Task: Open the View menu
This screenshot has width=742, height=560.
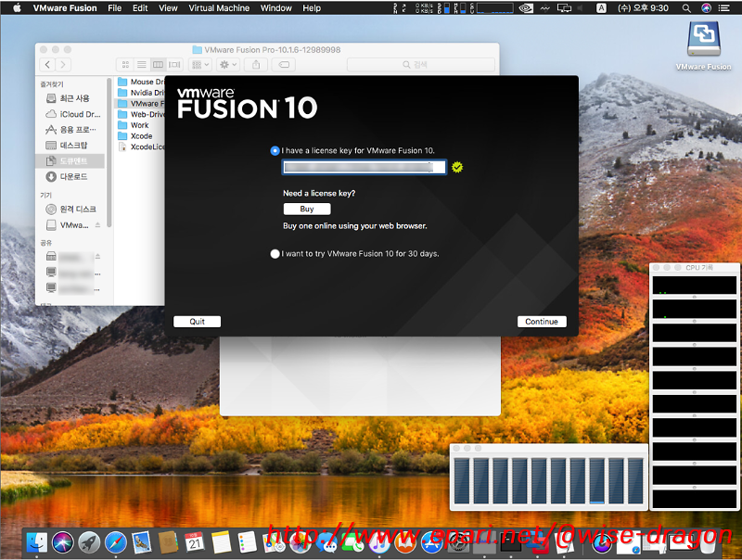Action: [x=168, y=8]
